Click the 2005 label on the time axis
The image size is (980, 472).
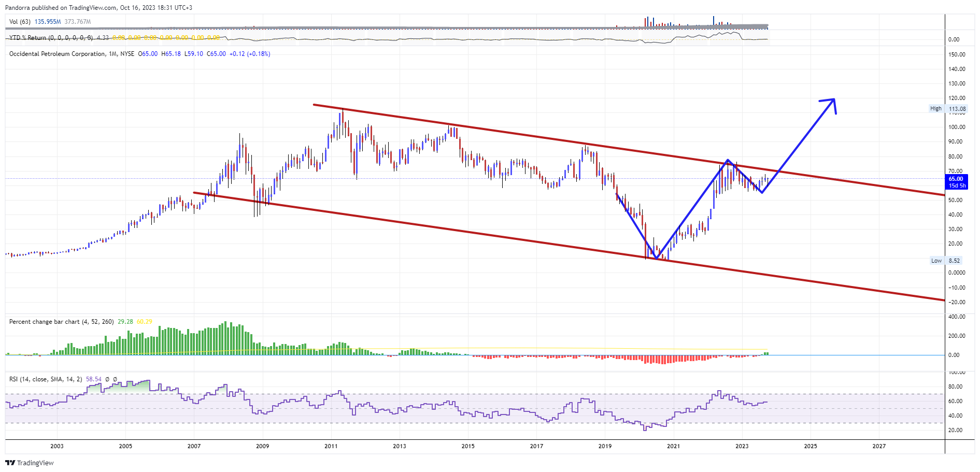tap(125, 446)
